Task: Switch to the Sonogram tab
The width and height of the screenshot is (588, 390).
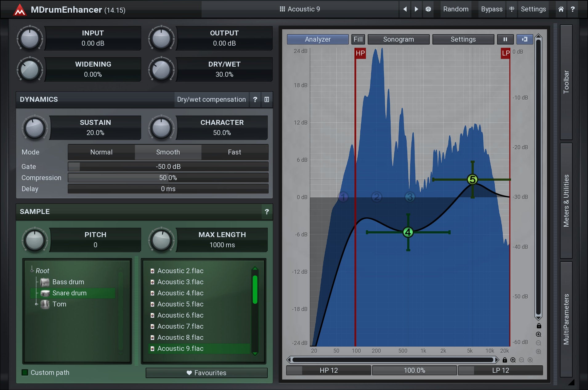Action: click(398, 39)
